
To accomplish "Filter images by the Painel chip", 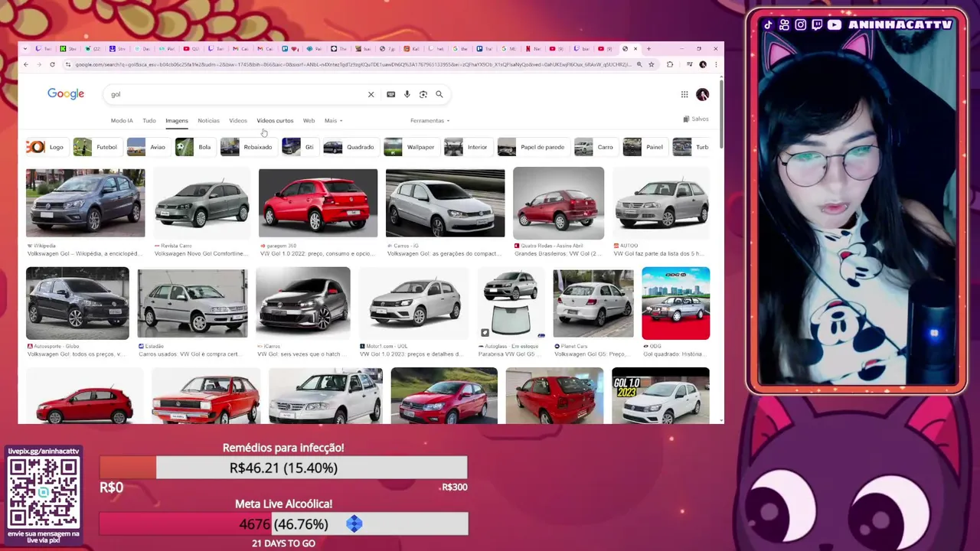I will coord(645,147).
